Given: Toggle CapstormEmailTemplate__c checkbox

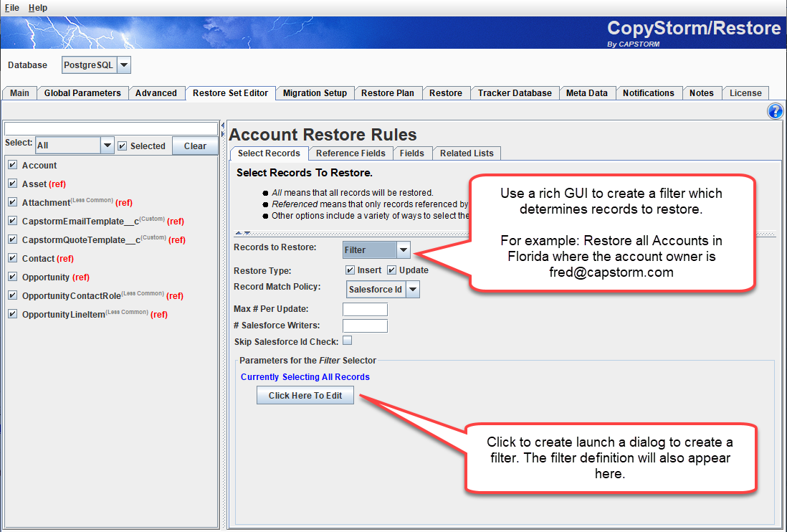Looking at the screenshot, I should [13, 220].
